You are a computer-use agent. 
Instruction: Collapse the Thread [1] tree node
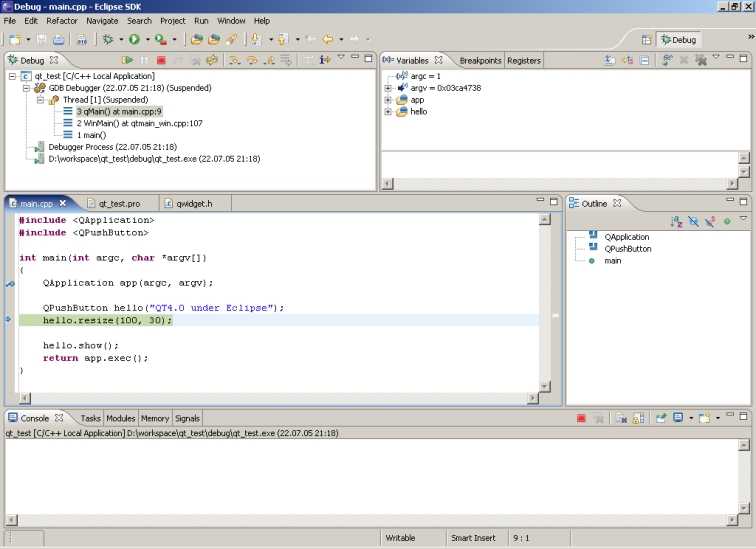coord(41,100)
